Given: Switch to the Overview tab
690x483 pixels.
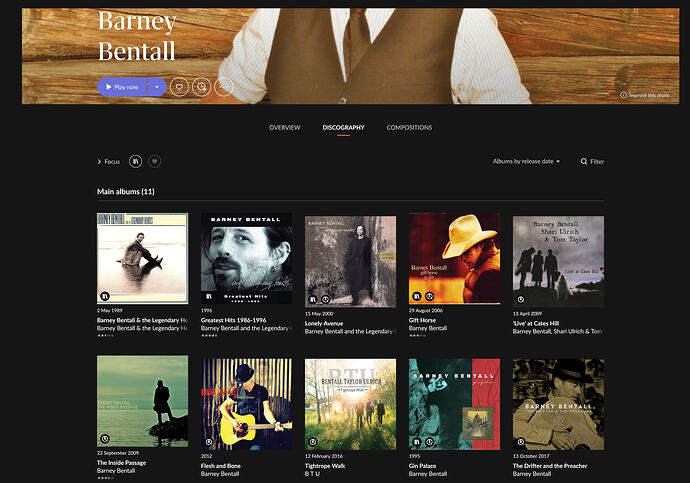Looking at the screenshot, I should tap(285, 128).
